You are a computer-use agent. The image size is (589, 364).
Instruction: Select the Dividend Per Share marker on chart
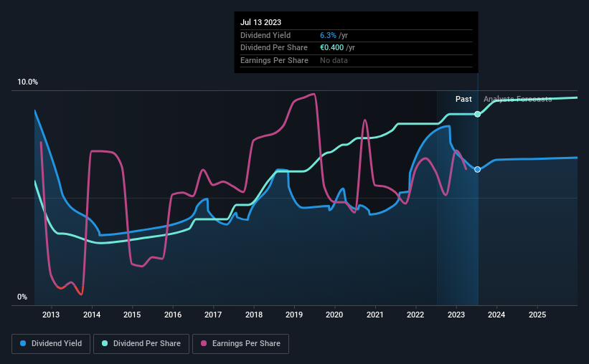point(477,114)
